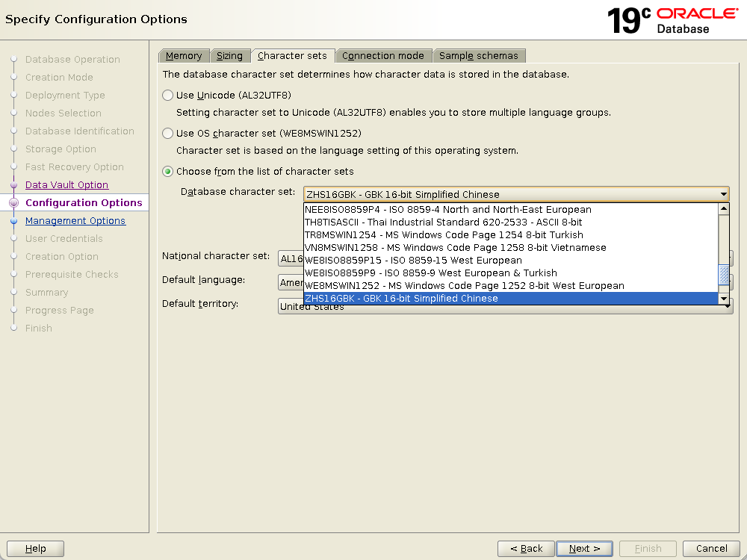Open the Default territory dropdown arrow
Screen dimensions: 747x560
click(727, 306)
